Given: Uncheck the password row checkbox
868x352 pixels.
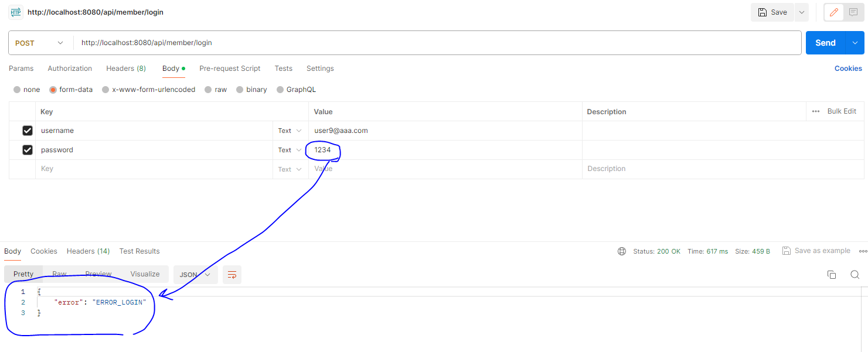Looking at the screenshot, I should [27, 150].
